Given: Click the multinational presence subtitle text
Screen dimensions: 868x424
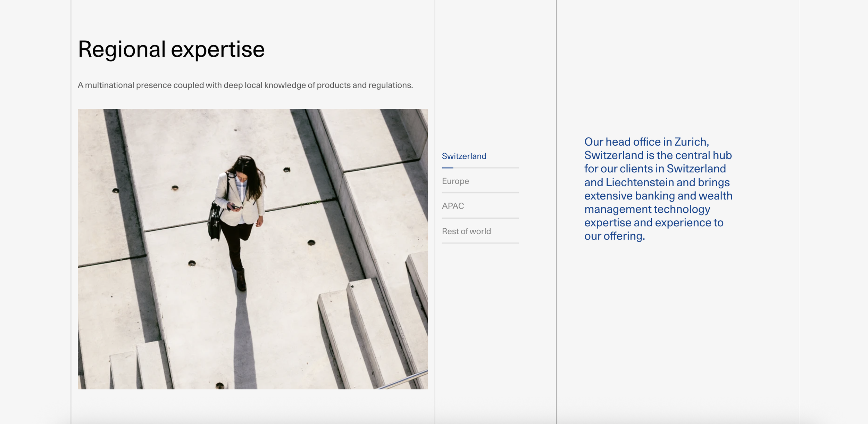Looking at the screenshot, I should (245, 85).
